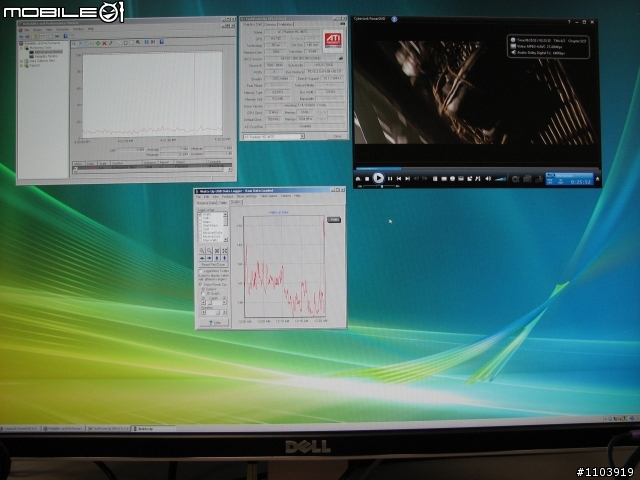The height and width of the screenshot is (480, 640).
Task: Click the Help button in Watts Up logger
Action: click(214, 322)
